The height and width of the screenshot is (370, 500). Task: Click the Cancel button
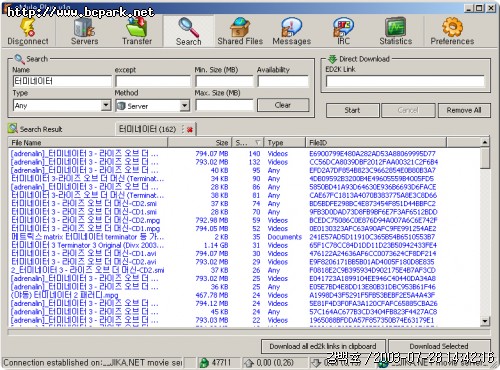[408, 110]
